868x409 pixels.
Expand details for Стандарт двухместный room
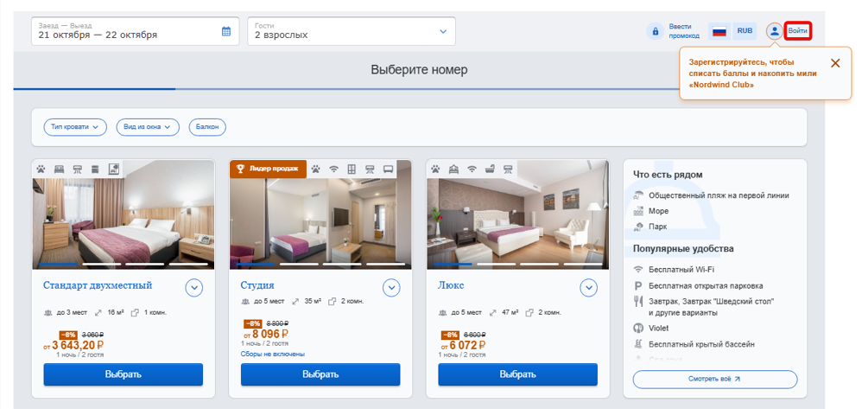pyautogui.click(x=193, y=288)
